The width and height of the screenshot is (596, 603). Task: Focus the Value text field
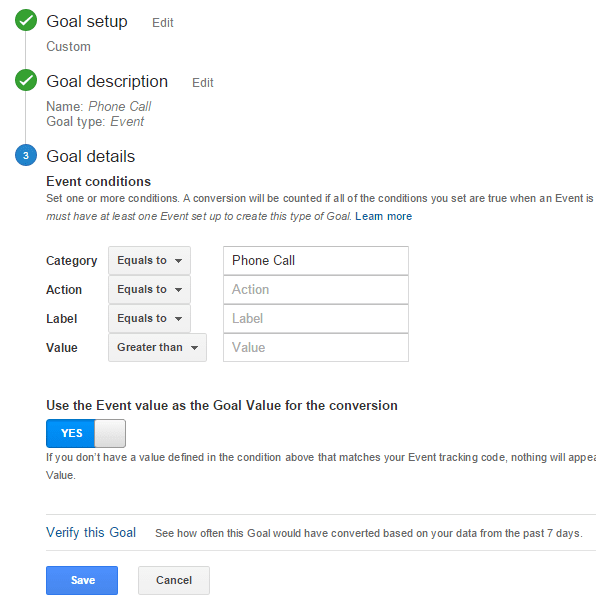[x=316, y=348]
